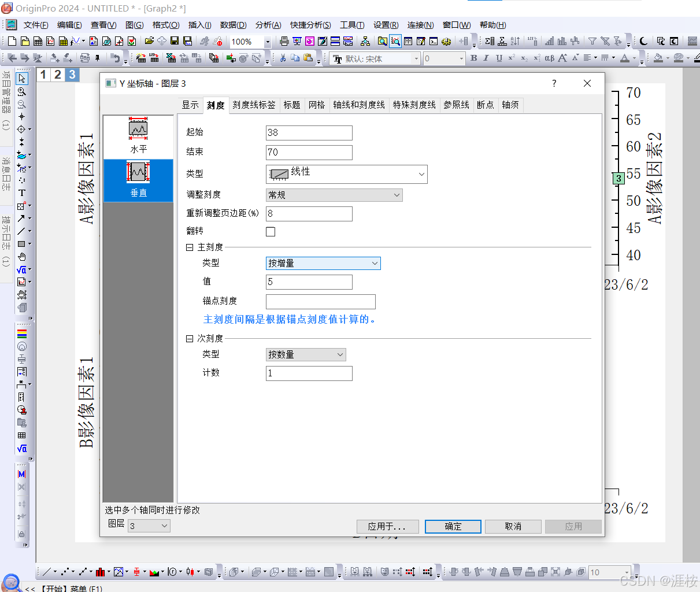
Task: Click the 起始 input field with 38
Action: click(309, 132)
